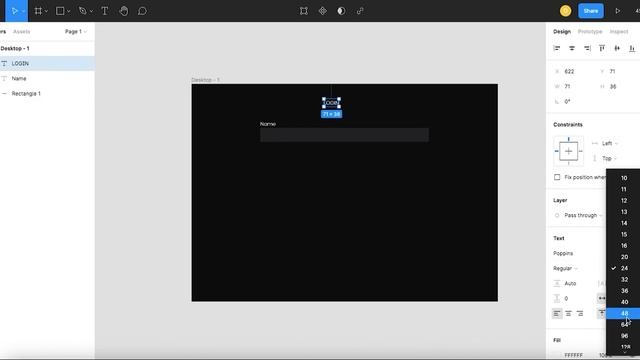
Task: Click the Desktop - 1 frame label on canvas
Action: [x=206, y=80]
